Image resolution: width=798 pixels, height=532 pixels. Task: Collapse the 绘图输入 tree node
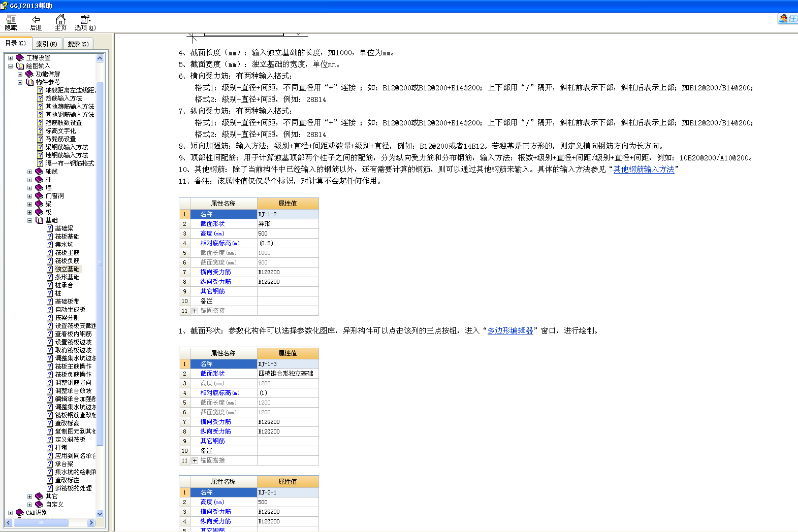pyautogui.click(x=10, y=66)
